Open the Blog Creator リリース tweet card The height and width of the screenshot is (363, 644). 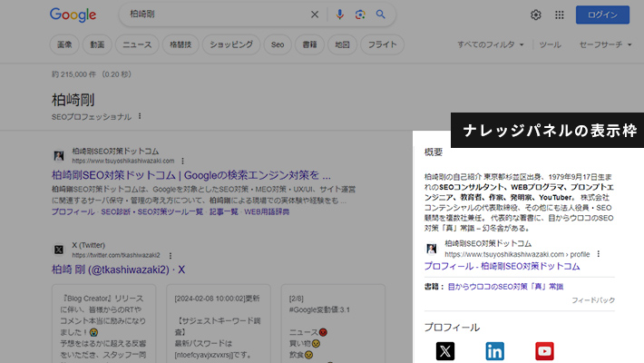[x=104, y=324]
